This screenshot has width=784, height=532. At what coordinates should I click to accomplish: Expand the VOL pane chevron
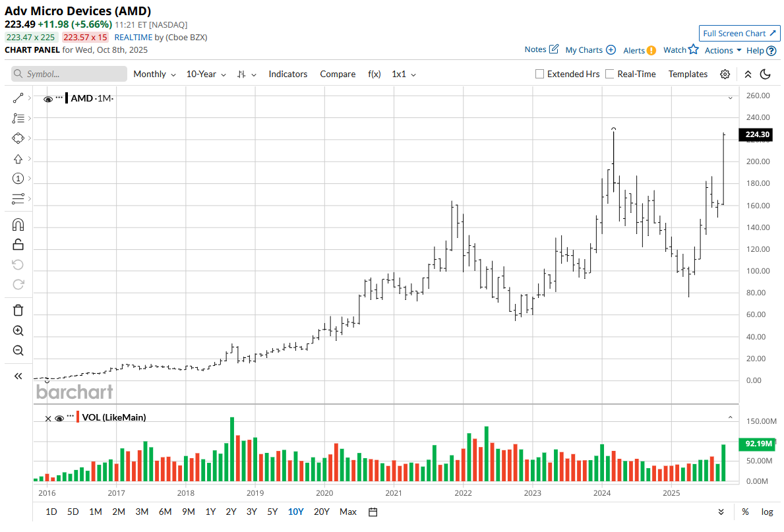(x=731, y=417)
